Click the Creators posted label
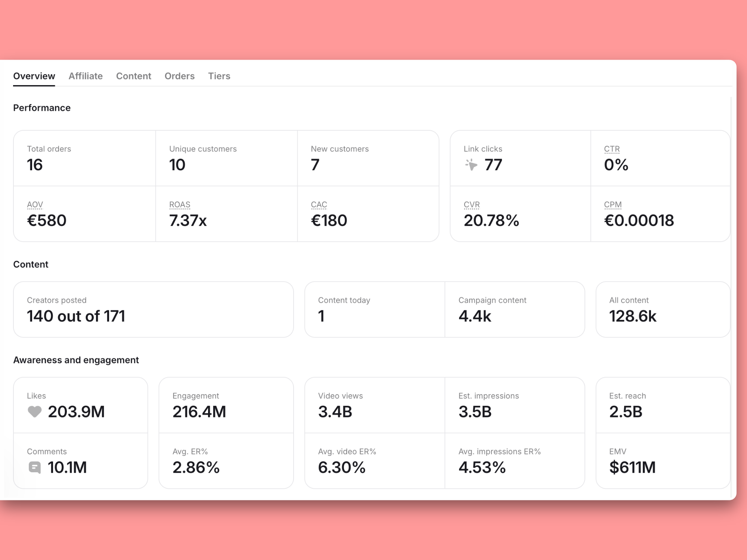Viewport: 747px width, 560px height. [57, 300]
